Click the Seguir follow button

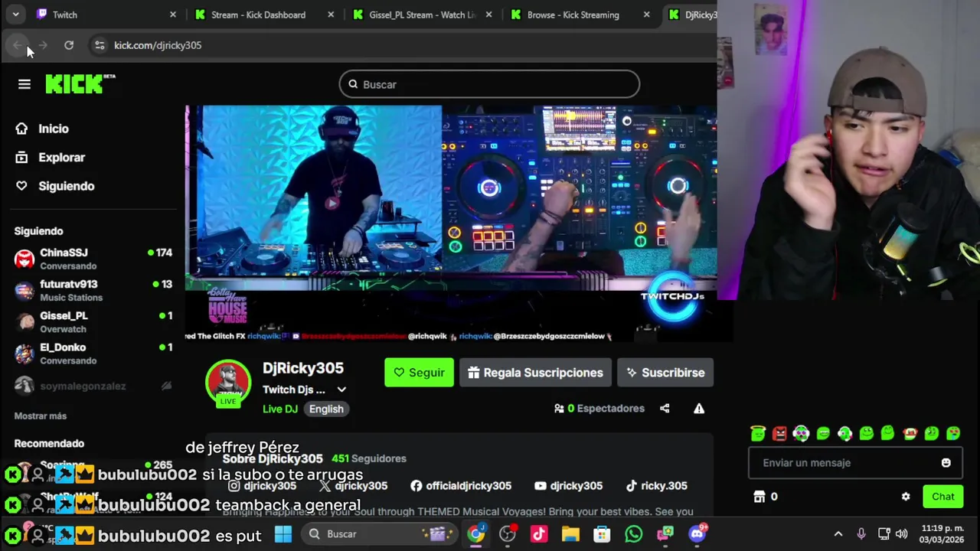pyautogui.click(x=419, y=373)
